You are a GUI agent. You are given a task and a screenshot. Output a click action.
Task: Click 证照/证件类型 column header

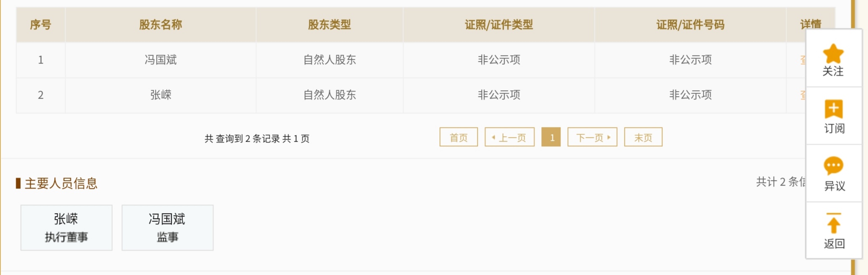coord(499,25)
